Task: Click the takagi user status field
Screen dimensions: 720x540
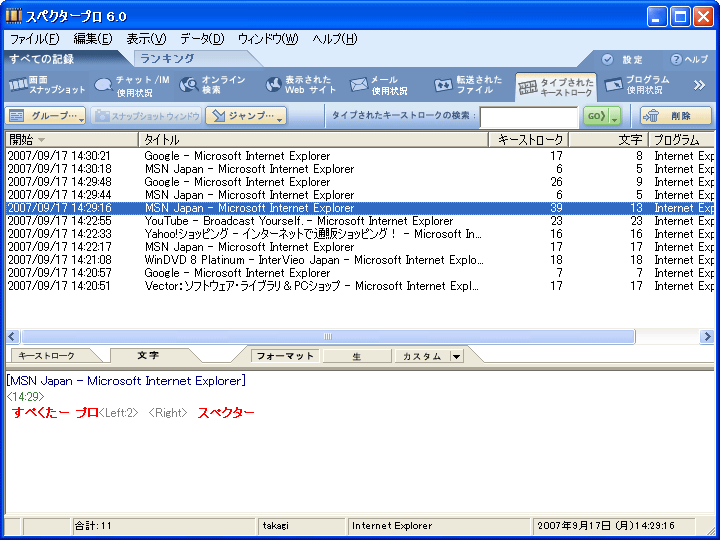Action: (x=301, y=526)
